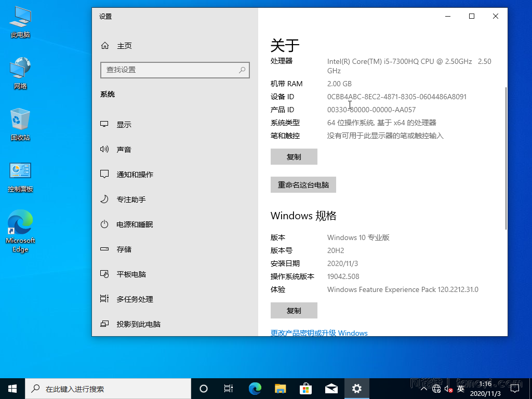This screenshot has width=532, height=399.
Task: Click muted volume tray icon
Action: (448, 389)
